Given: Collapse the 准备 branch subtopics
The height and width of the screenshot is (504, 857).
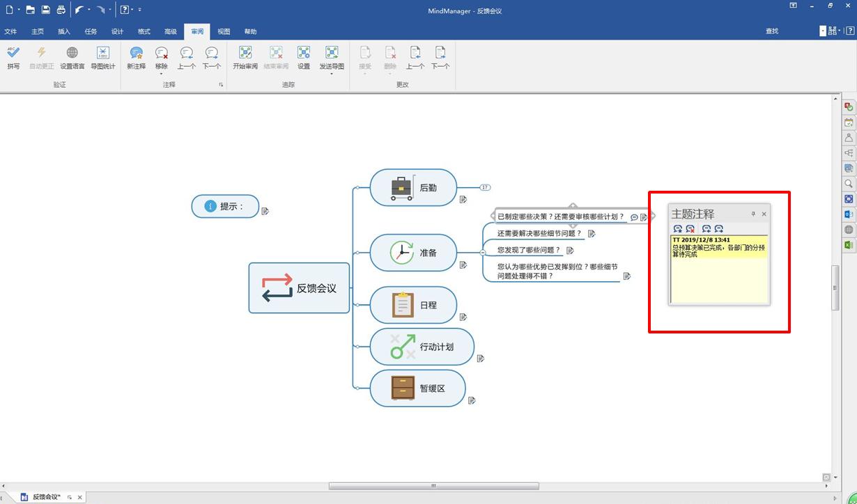Looking at the screenshot, I should click(483, 253).
